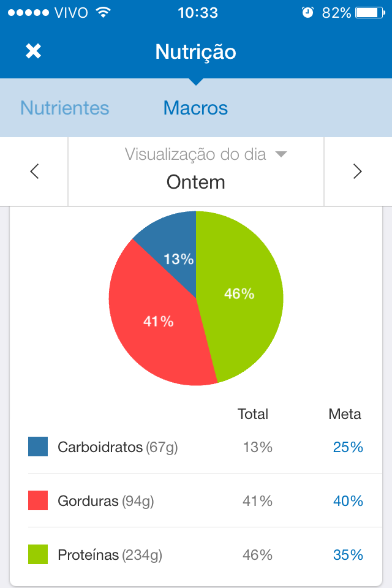The width and height of the screenshot is (392, 588).
Task: Go to the next day with the right chevron
Action: [358, 171]
